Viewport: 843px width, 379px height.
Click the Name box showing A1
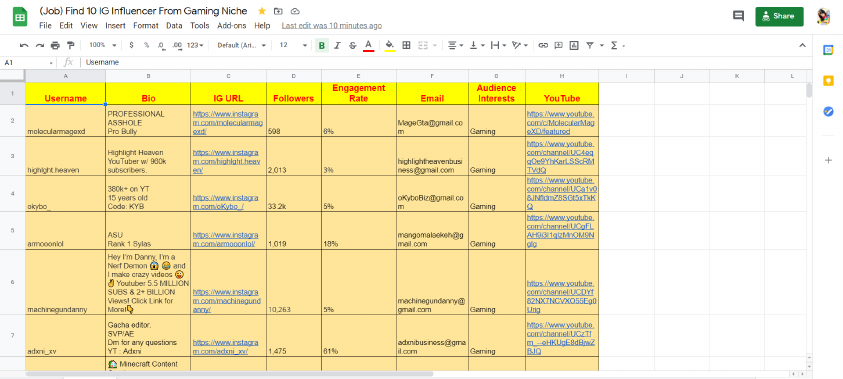pos(27,62)
